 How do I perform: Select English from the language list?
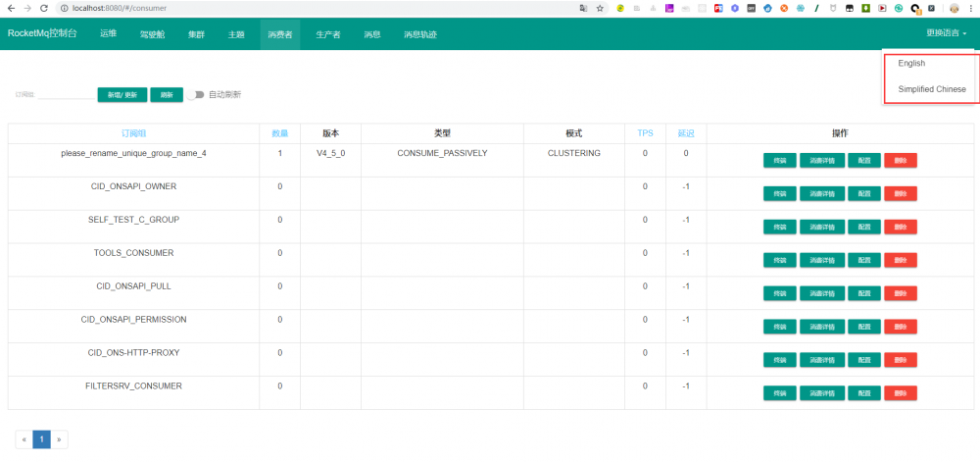pyautogui.click(x=911, y=64)
